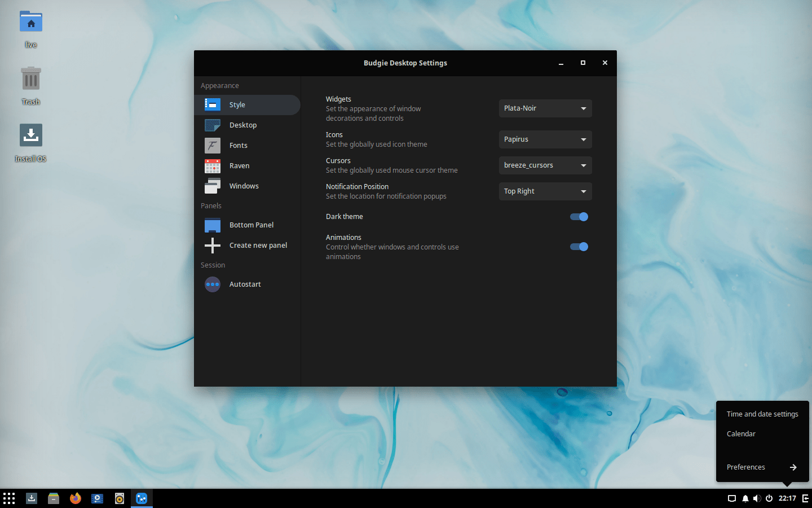This screenshot has height=508, width=812.
Task: Open the file manager taskbar icon
Action: 54,498
